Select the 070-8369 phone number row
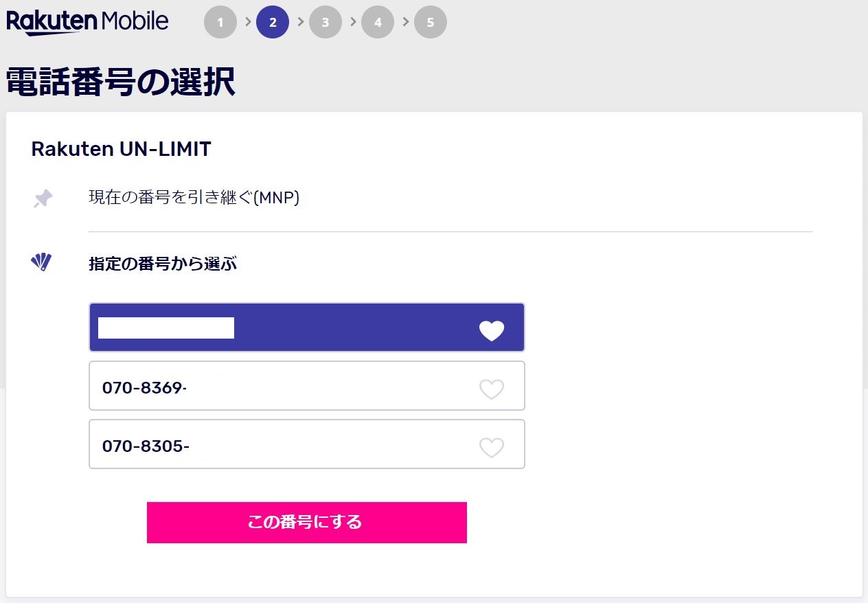 coord(307,386)
